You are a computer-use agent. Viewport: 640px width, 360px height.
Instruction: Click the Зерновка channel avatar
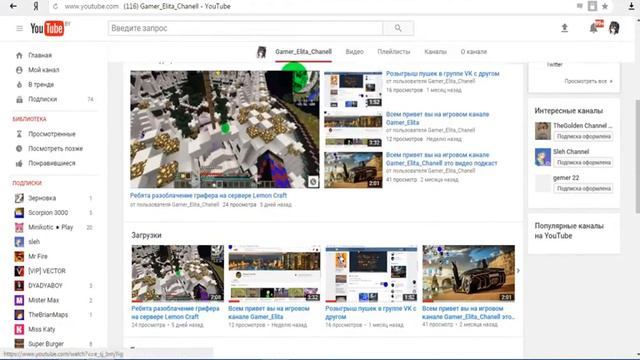pyautogui.click(x=19, y=198)
